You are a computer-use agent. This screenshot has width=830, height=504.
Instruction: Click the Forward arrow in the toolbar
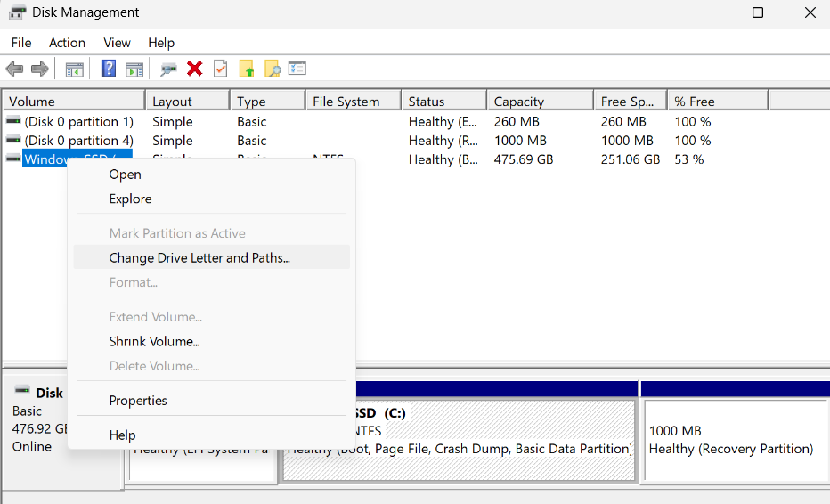point(39,69)
